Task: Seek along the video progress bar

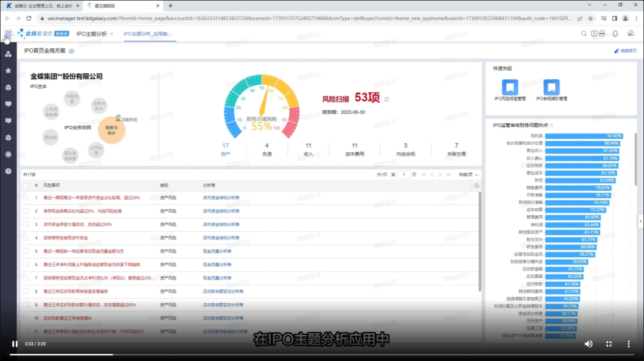Action: (322, 354)
